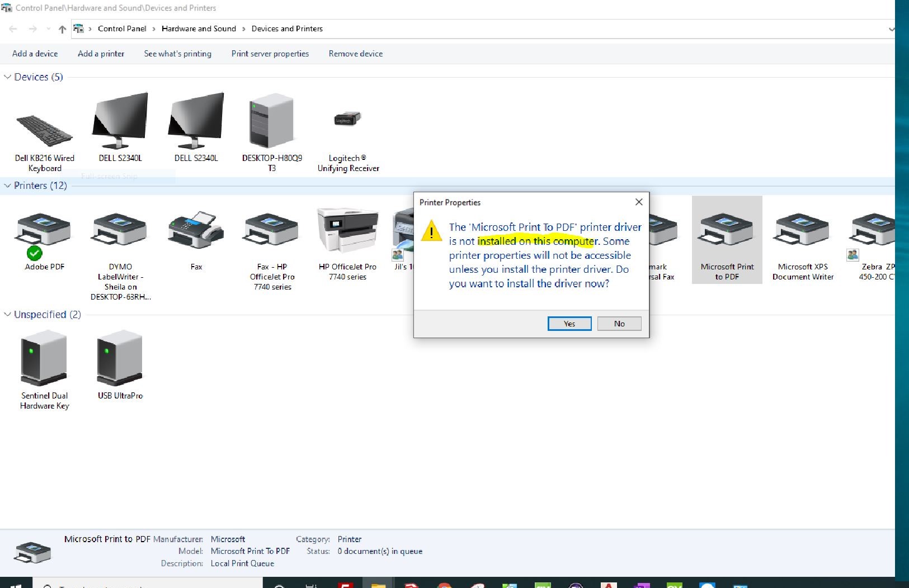Open the address bar history dropdown
Screen dimensions: 909x588
tap(891, 29)
